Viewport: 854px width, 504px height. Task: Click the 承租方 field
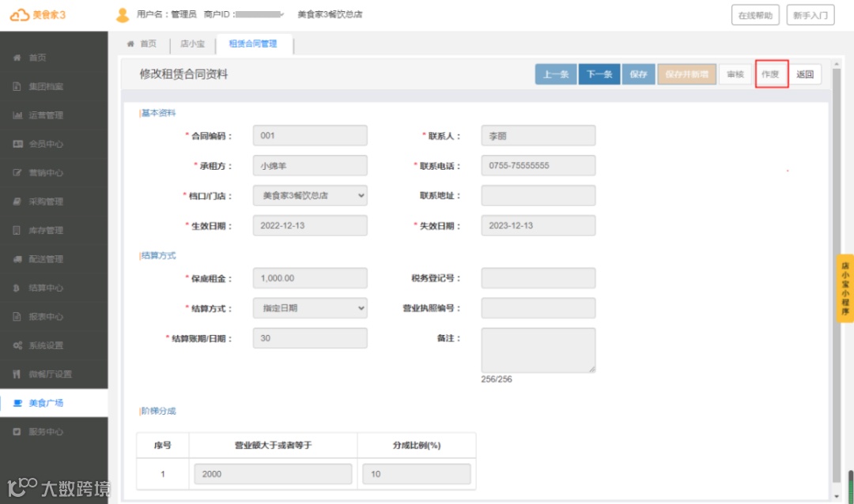pos(310,165)
